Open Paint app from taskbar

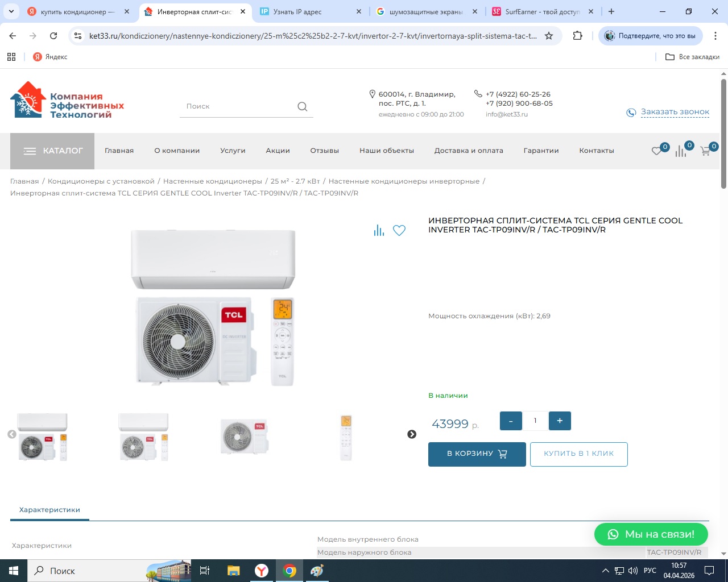(x=317, y=571)
